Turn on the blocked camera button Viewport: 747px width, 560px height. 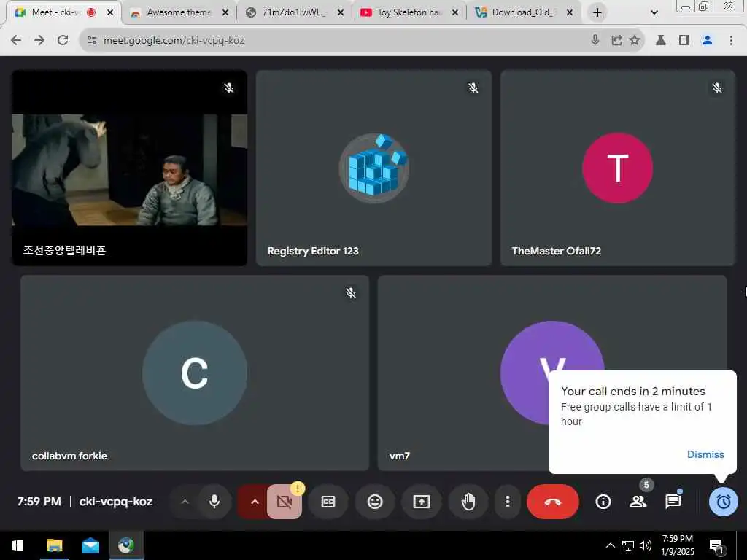point(285,502)
